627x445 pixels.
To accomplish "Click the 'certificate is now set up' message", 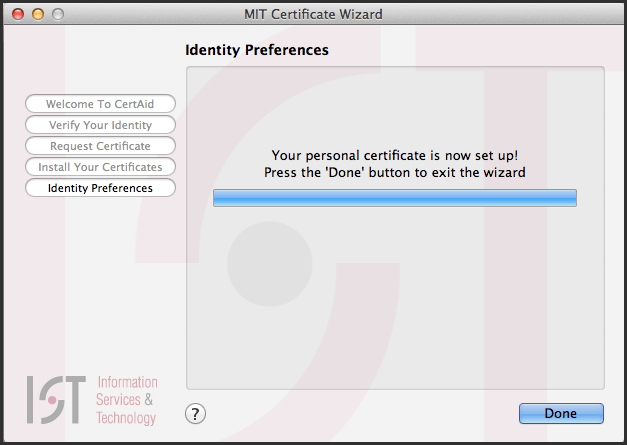I will [395, 155].
